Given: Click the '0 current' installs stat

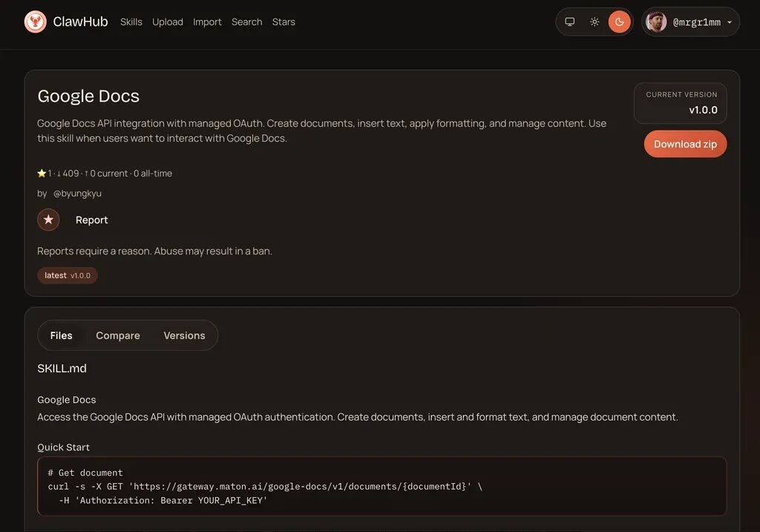Looking at the screenshot, I should tap(106, 173).
